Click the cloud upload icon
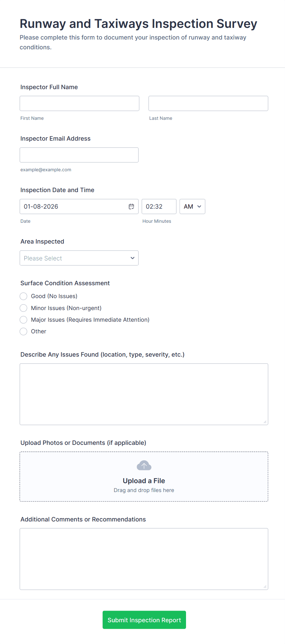 click(144, 466)
